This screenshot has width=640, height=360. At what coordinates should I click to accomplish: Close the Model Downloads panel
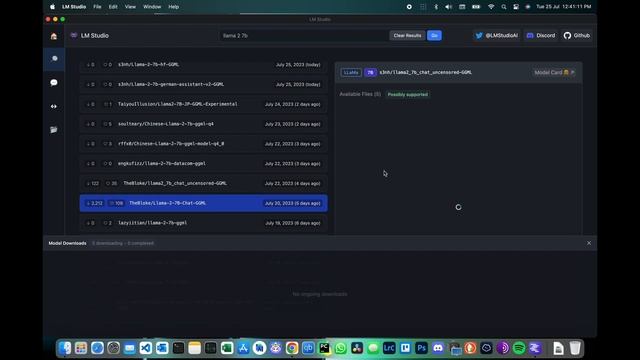coord(589,243)
